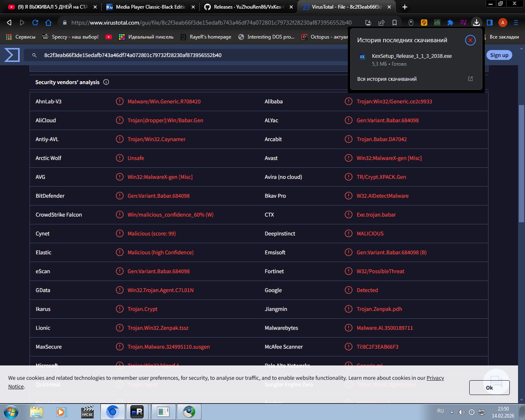Show hidden system tray icons
This screenshot has height=420, width=525.
[452, 412]
